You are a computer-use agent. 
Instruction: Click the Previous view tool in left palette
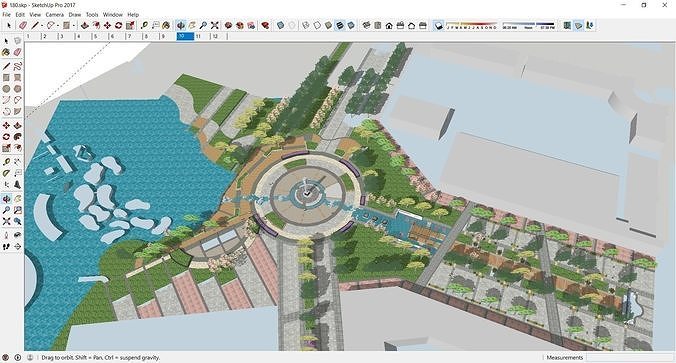pyautogui.click(x=17, y=221)
